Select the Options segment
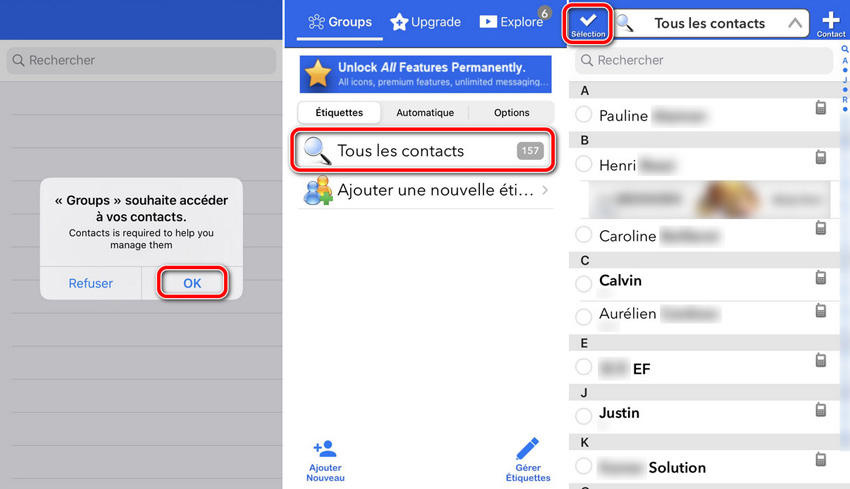The width and height of the screenshot is (850, 489). (511, 113)
